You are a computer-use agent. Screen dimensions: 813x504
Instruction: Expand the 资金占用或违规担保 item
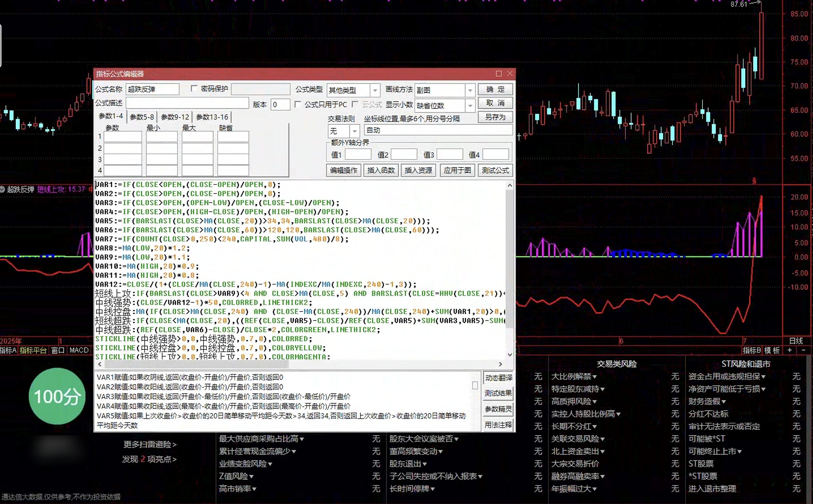tap(727, 377)
